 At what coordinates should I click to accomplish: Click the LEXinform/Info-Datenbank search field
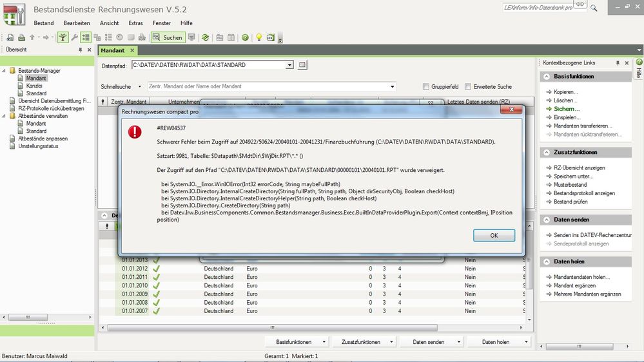(x=539, y=8)
